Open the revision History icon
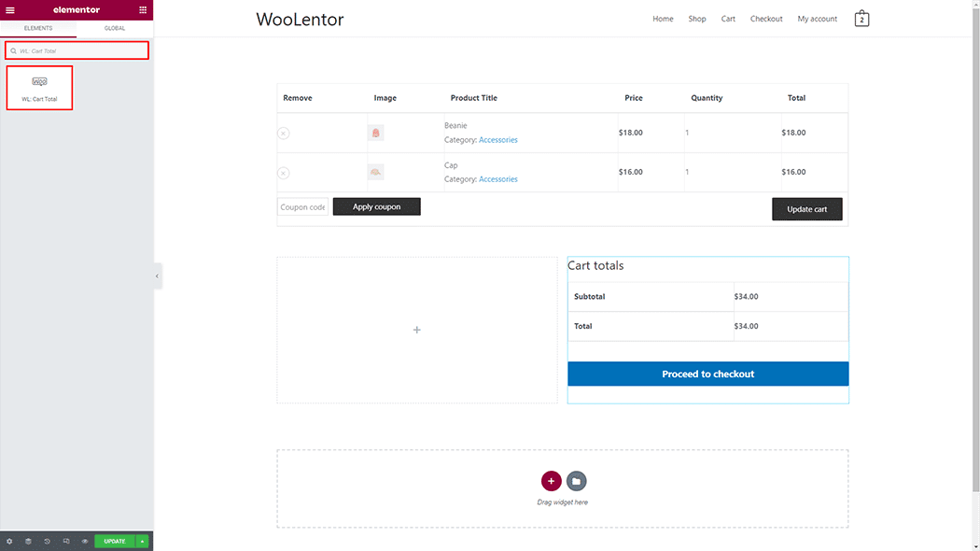The width and height of the screenshot is (980, 551). point(45,541)
